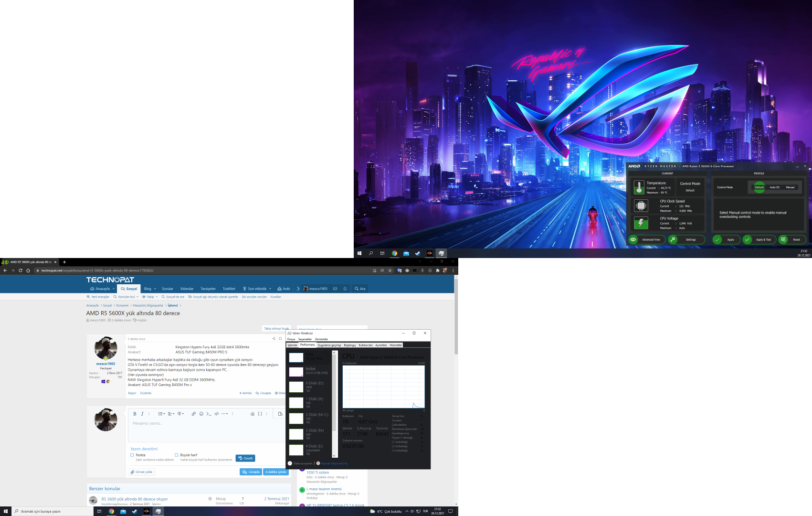This screenshot has width=812, height=516.
Task: Click the Chrome home icon
Action: (x=28, y=270)
